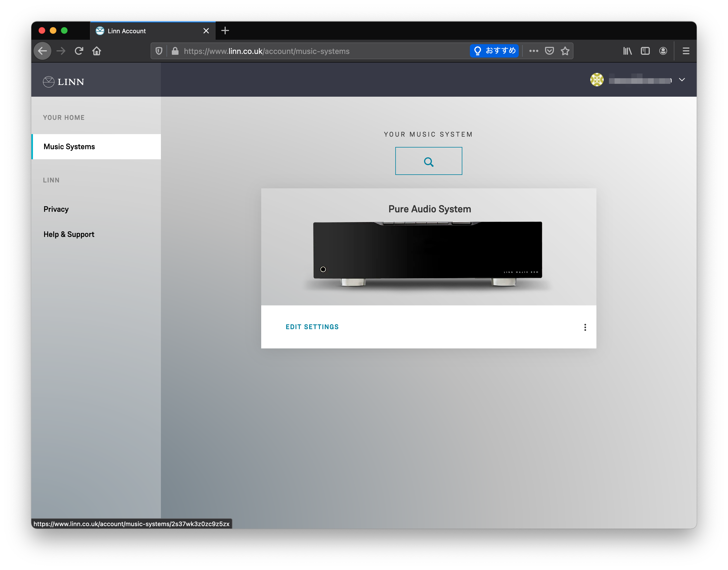Image resolution: width=728 pixels, height=570 pixels.
Task: Click the search music system button
Action: [429, 161]
